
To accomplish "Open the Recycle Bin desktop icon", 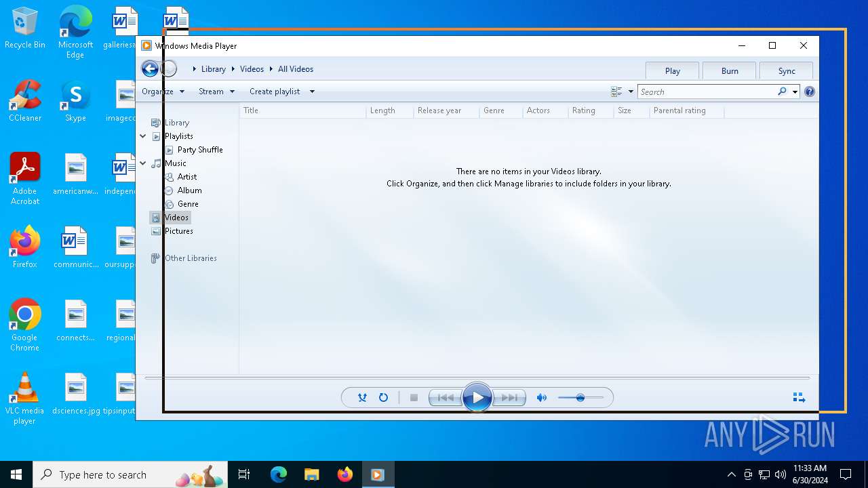I will pos(25,28).
